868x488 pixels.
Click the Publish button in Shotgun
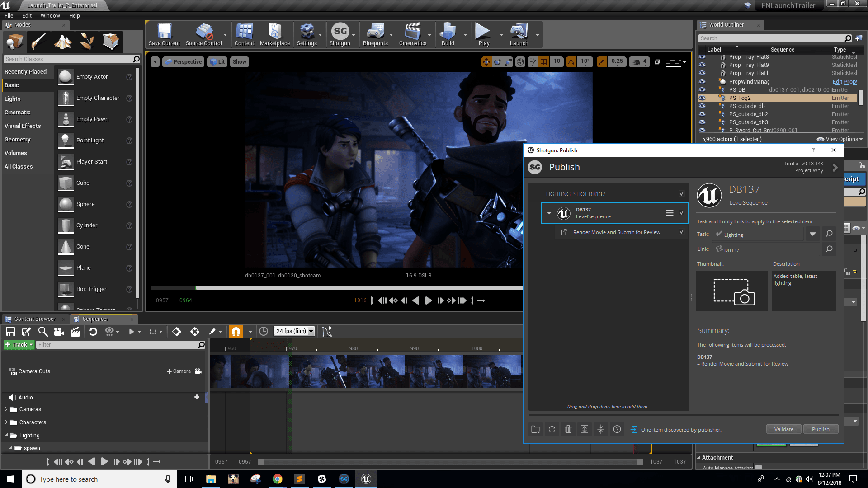coord(821,429)
